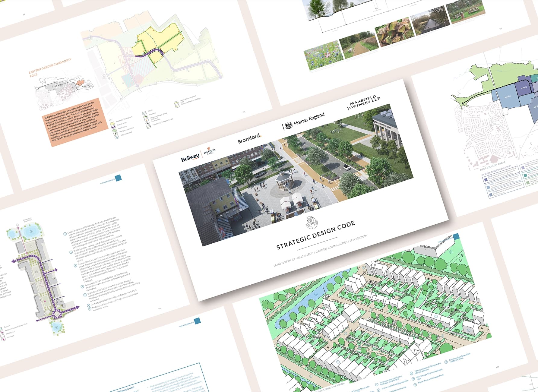Select the Land North of Ashchurch subtitle line
The image size is (538, 392).
[x=321, y=251]
